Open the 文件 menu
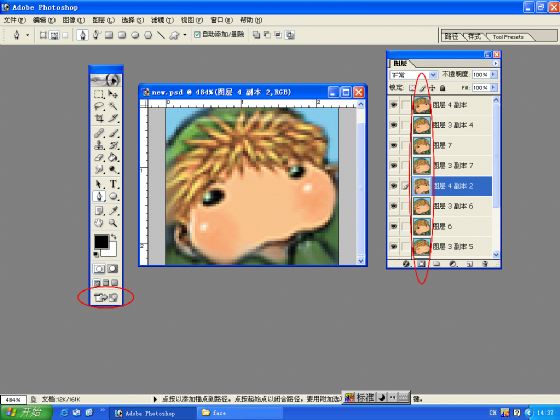Viewport: 560px width, 420px height. pyautogui.click(x=15, y=20)
